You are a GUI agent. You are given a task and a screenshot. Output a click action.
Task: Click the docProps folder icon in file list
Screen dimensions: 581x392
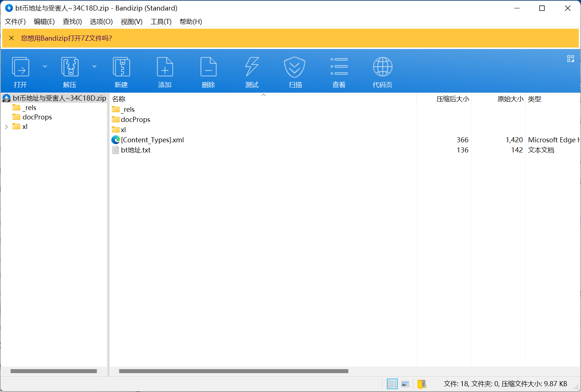(x=116, y=119)
